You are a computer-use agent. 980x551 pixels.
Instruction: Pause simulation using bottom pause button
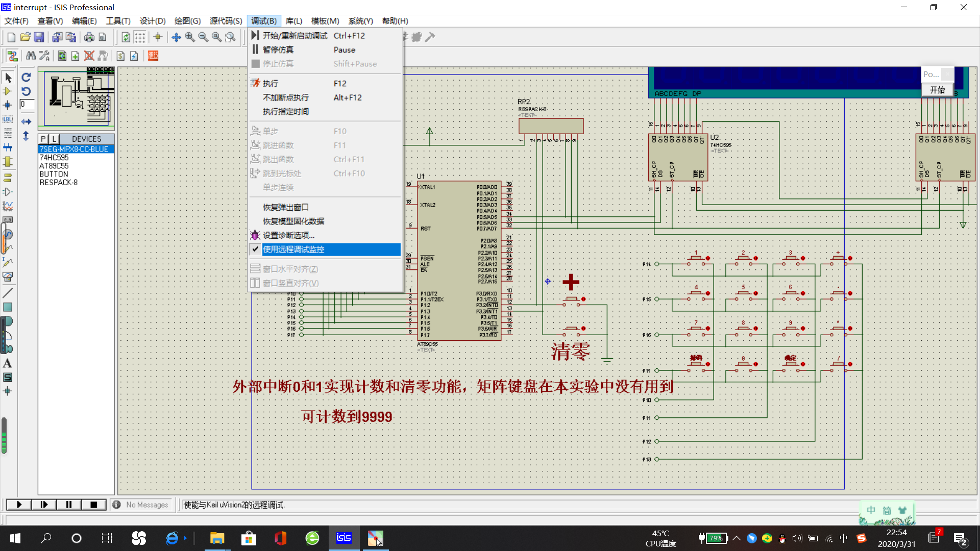point(69,505)
